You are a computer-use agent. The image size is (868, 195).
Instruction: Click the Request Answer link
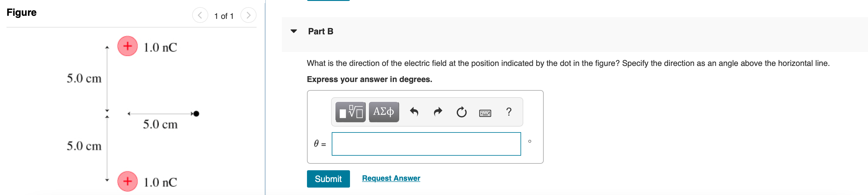[391, 178]
